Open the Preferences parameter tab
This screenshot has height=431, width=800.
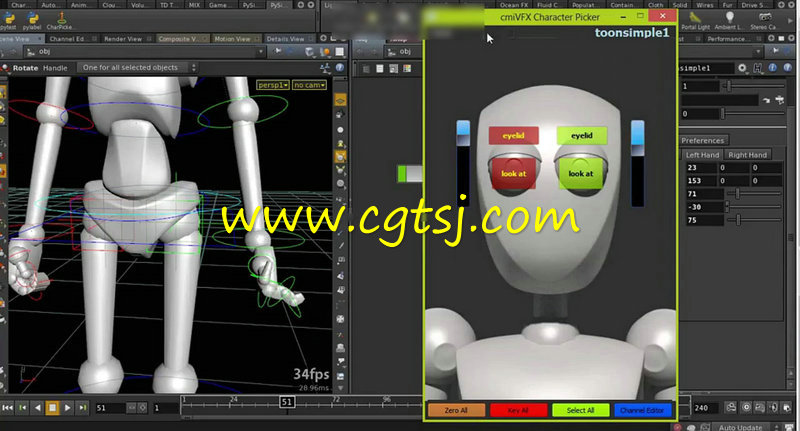point(703,140)
